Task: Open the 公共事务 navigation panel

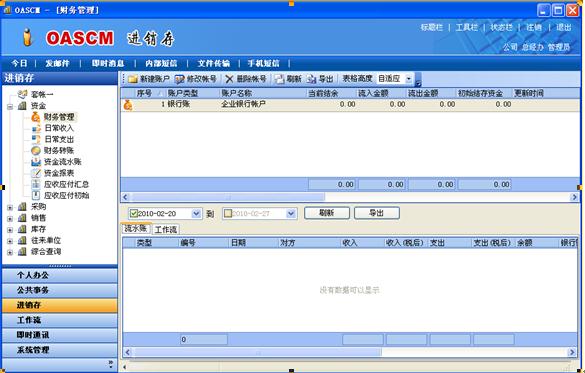Action: click(x=60, y=290)
